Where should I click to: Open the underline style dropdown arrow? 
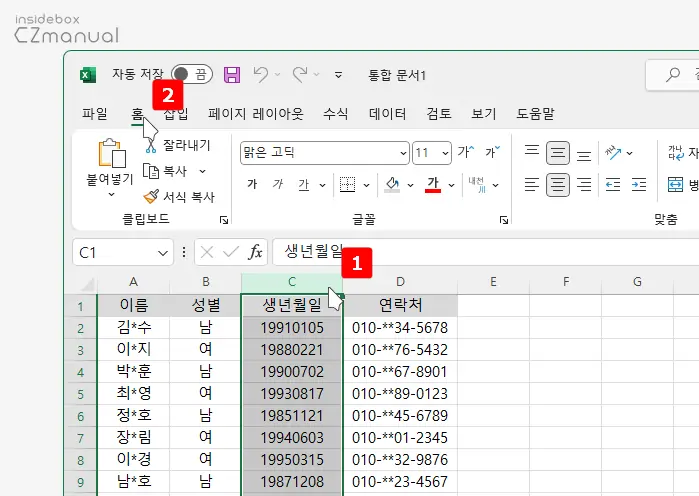pyautogui.click(x=322, y=185)
